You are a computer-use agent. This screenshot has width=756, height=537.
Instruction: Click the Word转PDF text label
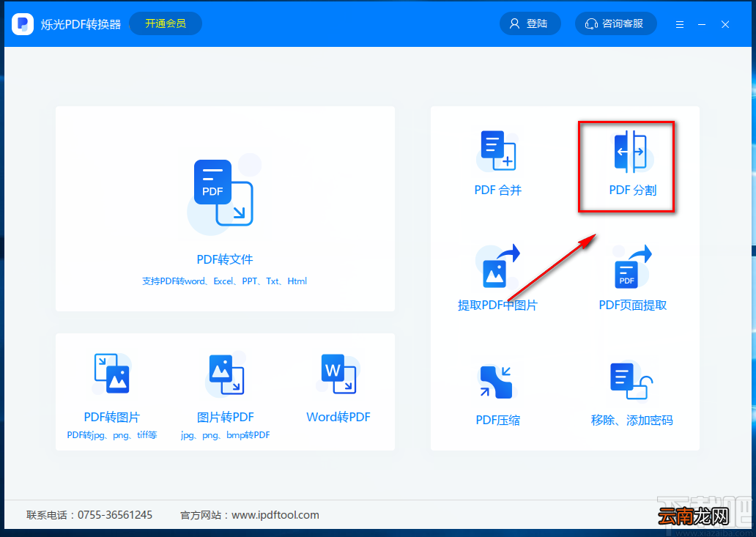pos(338,417)
